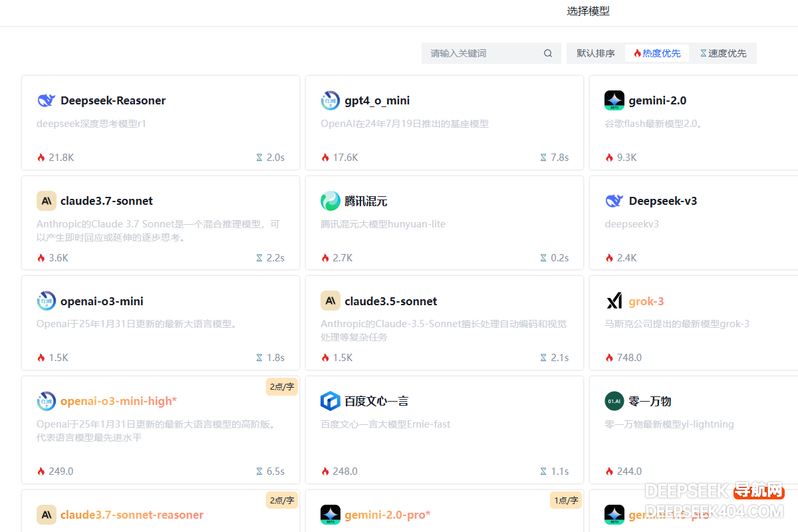The height and width of the screenshot is (532, 798).
Task: Click the Deepseek-v3 whale logo
Action: [x=614, y=201]
